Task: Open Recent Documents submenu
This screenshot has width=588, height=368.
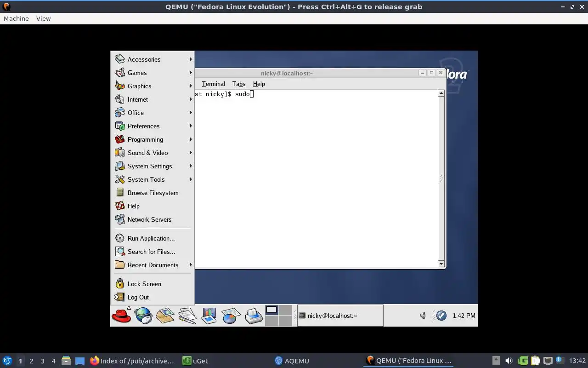Action: coord(153,265)
